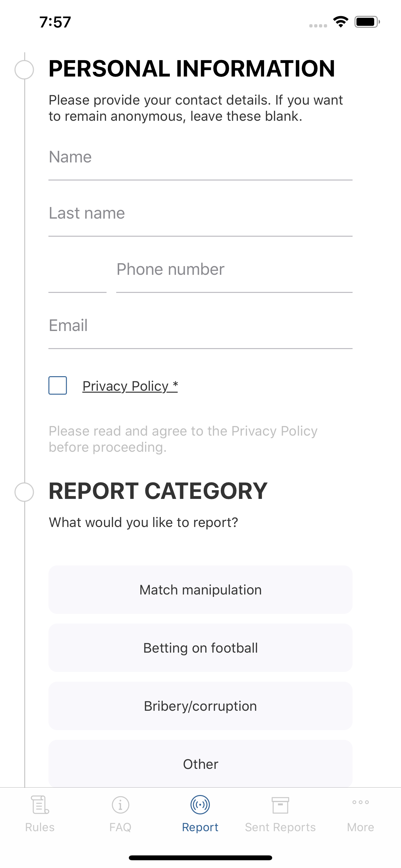The image size is (401, 868).
Task: Choose the Other report category
Action: [x=200, y=764]
